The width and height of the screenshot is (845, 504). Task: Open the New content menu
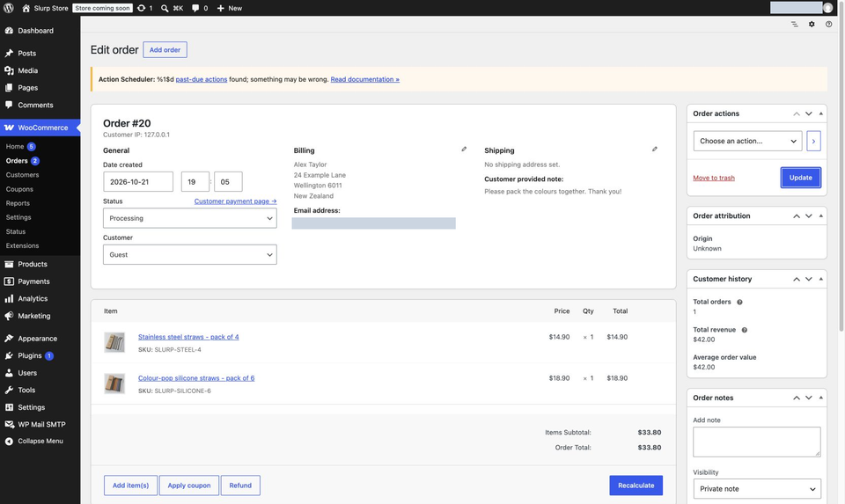click(x=230, y=8)
